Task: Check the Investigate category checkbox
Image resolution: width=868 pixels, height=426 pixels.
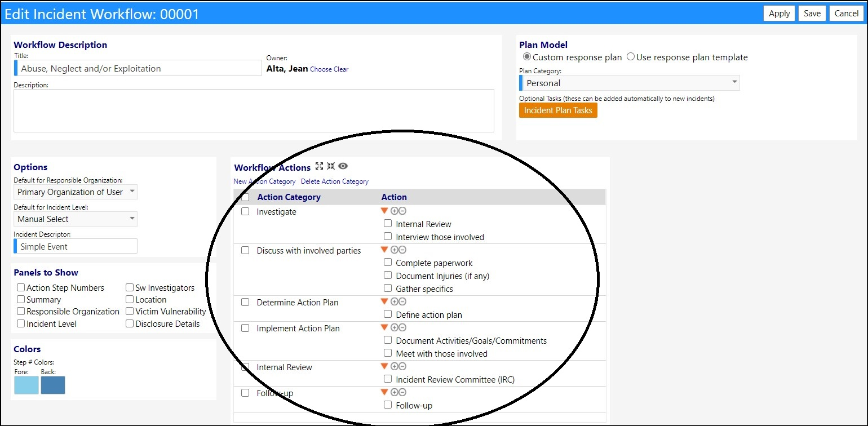Action: coord(245,211)
